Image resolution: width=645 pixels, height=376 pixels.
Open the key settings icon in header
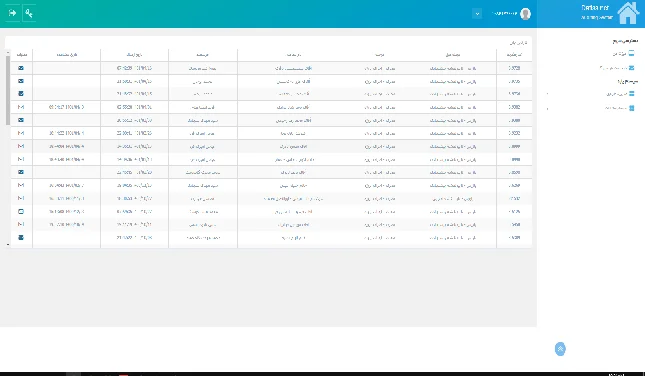coord(29,13)
